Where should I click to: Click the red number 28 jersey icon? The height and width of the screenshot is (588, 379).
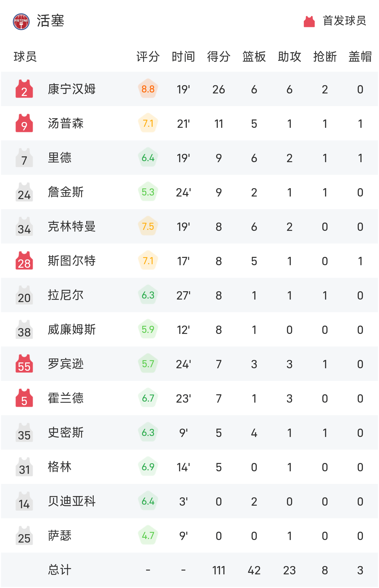[x=24, y=261]
